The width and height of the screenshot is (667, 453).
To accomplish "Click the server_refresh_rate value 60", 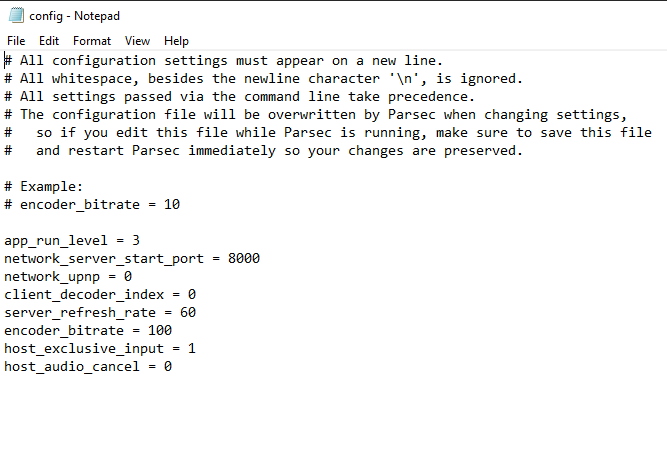I will 188,313.
